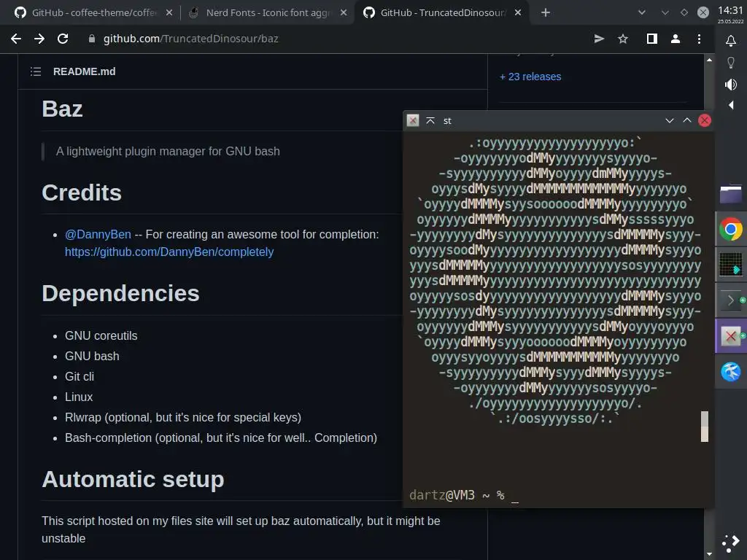Open the blue globe dock icon
Screen dimensions: 747x560
[x=731, y=372]
